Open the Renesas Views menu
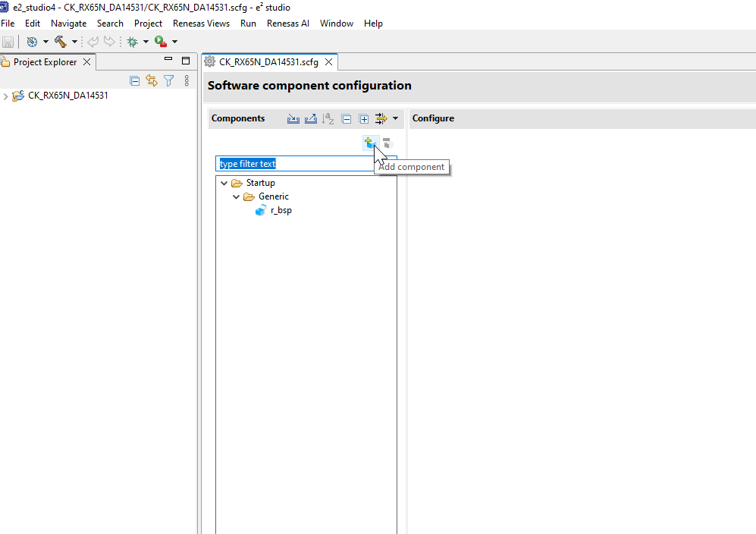Viewport: 756px width, 534px height. pos(201,24)
